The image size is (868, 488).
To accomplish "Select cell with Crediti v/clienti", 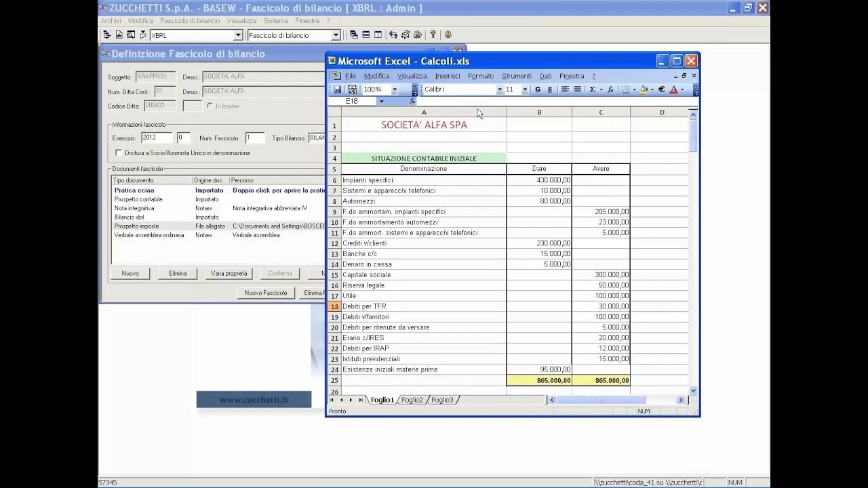I will click(x=424, y=243).
